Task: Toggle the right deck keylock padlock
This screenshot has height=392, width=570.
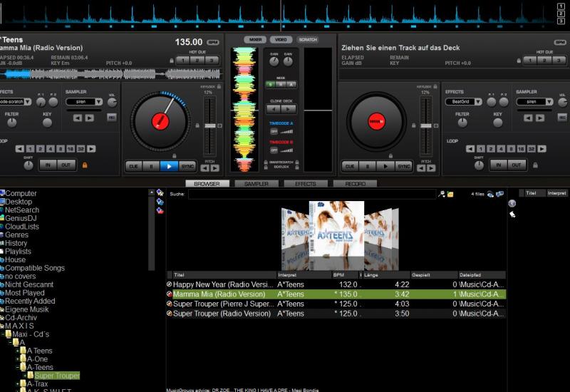Action: (x=435, y=86)
